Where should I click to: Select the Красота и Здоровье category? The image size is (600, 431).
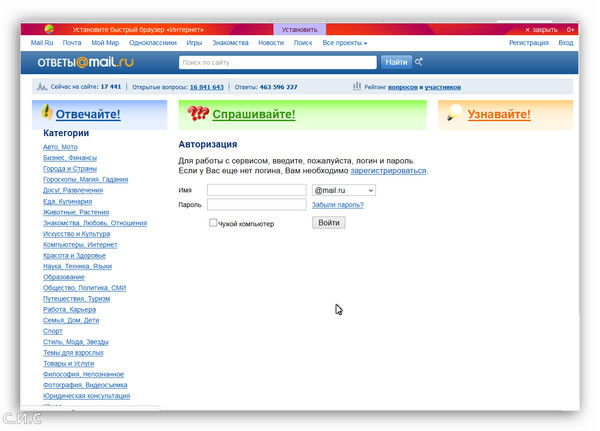coord(74,255)
